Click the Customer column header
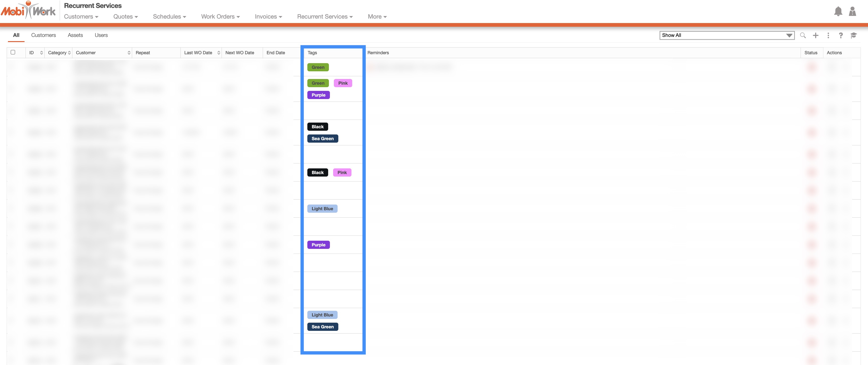 [86, 52]
